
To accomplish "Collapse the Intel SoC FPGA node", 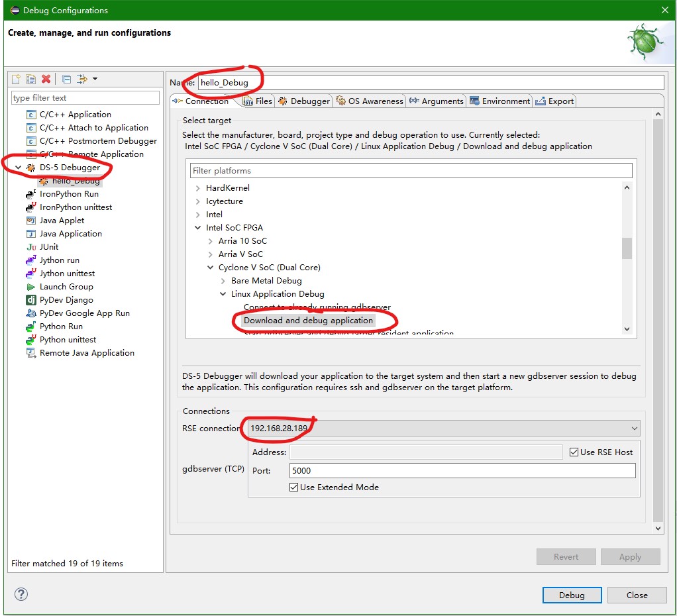I will 198,227.
